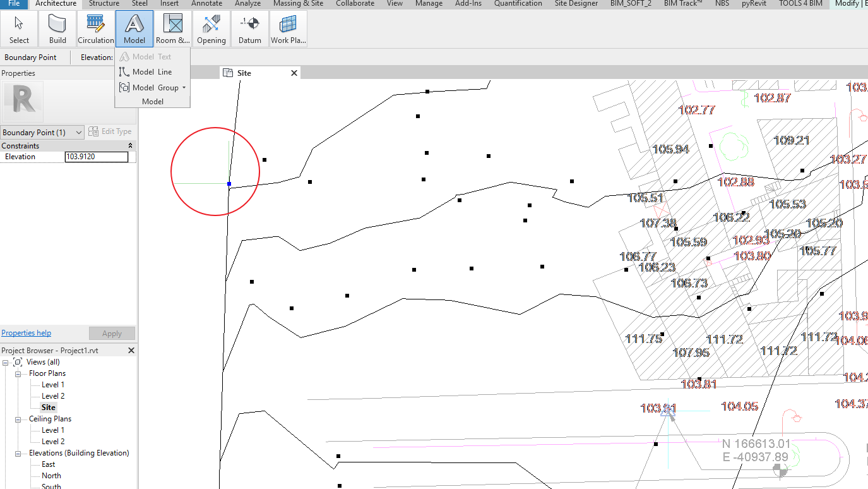Open the Room & Area tool
The height and width of the screenshot is (489, 868).
(172, 28)
